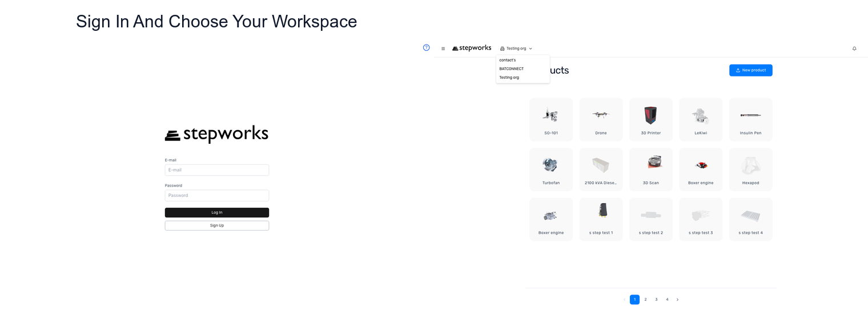The width and height of the screenshot is (868, 311).
Task: Open the s step test 4 card
Action: (x=751, y=219)
